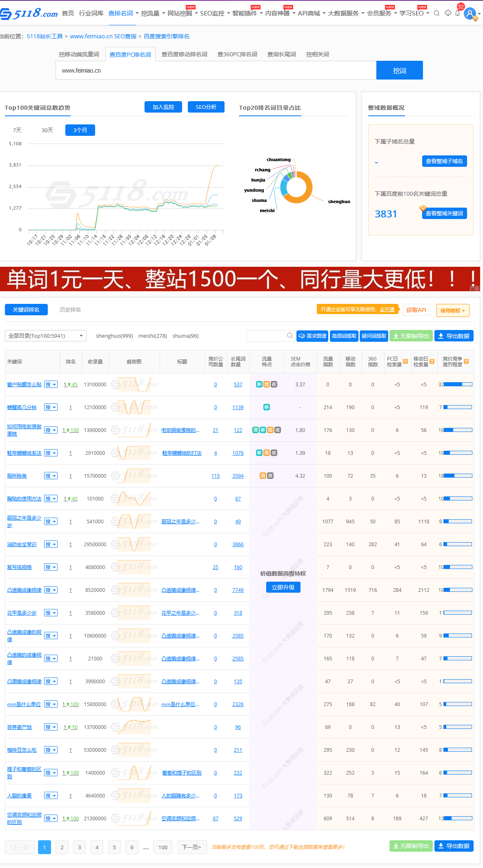Click 查看整域子域名 button
Image resolution: width=483 pixels, height=868 pixels.
(x=444, y=161)
